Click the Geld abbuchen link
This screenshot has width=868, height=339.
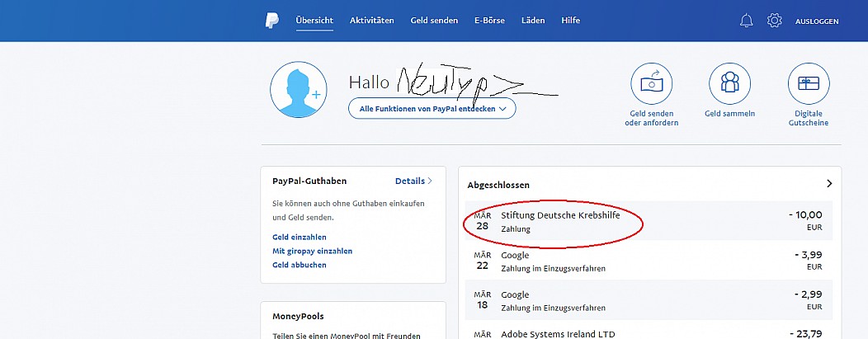(x=300, y=265)
